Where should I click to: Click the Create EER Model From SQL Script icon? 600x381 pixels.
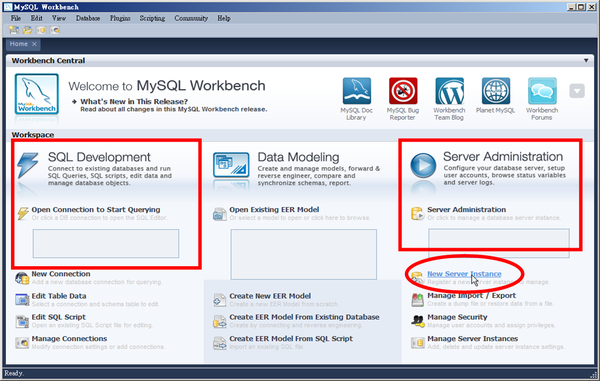[220, 343]
